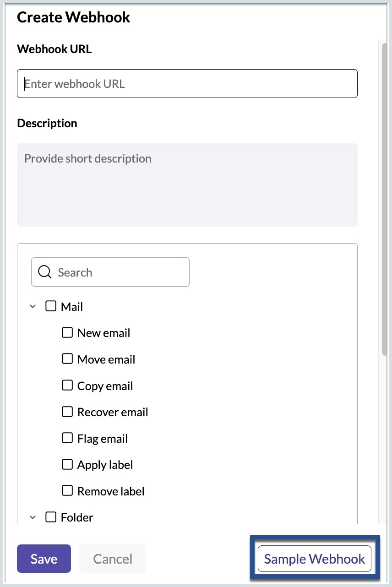Check the Flag email event
Image resolution: width=392 pixels, height=587 pixels.
[x=67, y=438]
